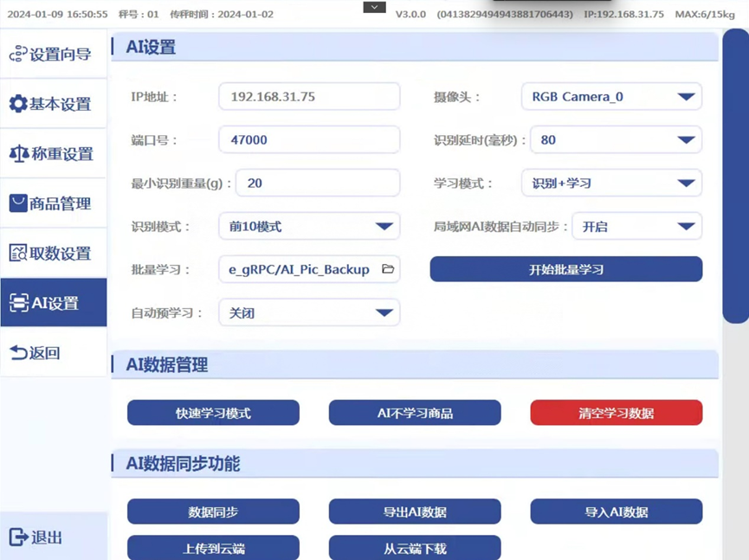Screen dimensions: 749x560
Task: Browse folder icon in batch learning field
Action: pos(387,269)
